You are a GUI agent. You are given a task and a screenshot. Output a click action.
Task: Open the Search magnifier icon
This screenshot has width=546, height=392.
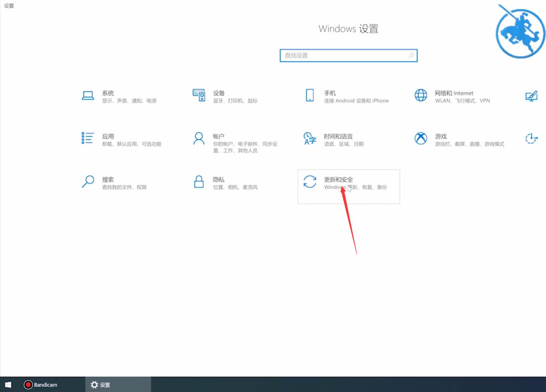(88, 181)
